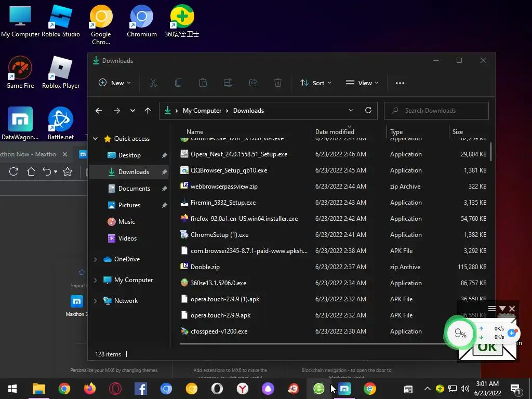Close the Maxthon Now browser tab
Viewport: 532px width, 399px height.
pos(65,154)
